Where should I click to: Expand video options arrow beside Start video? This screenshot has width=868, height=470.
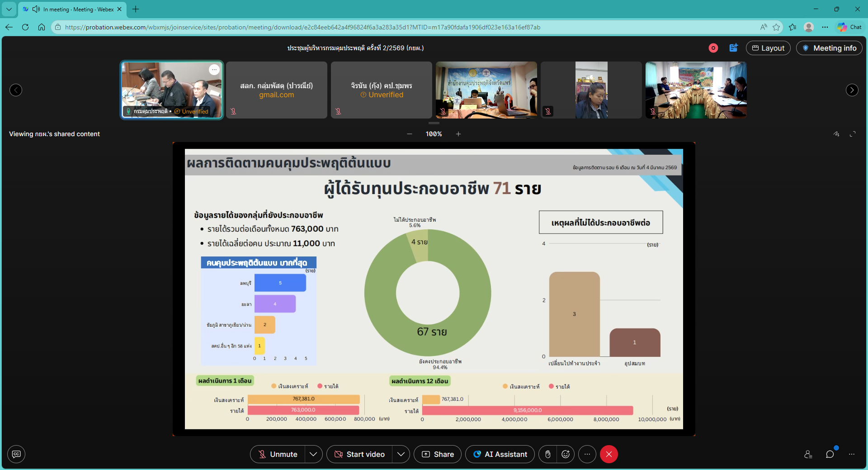point(401,454)
